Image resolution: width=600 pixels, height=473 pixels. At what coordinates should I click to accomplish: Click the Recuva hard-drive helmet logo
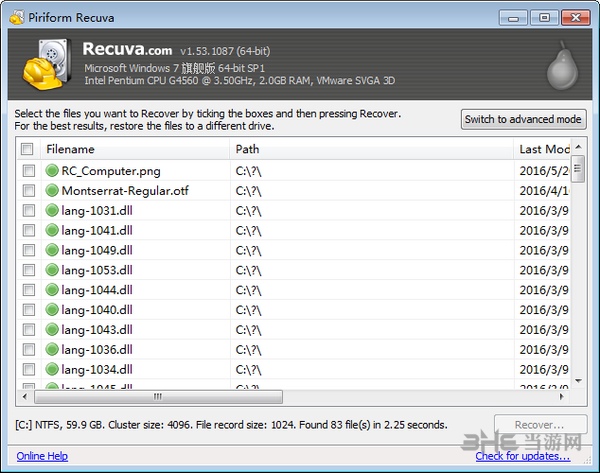[x=47, y=64]
